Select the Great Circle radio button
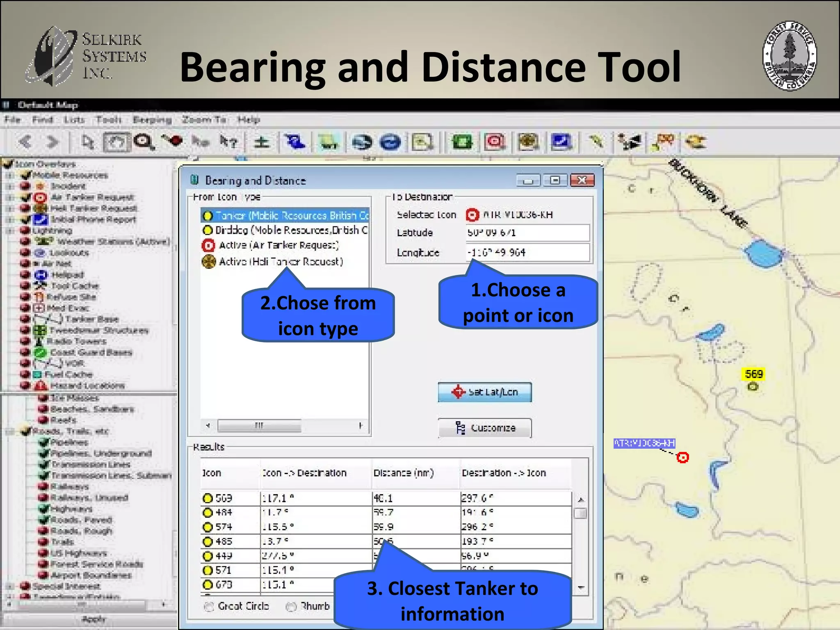Image resolution: width=840 pixels, height=630 pixels. click(209, 607)
